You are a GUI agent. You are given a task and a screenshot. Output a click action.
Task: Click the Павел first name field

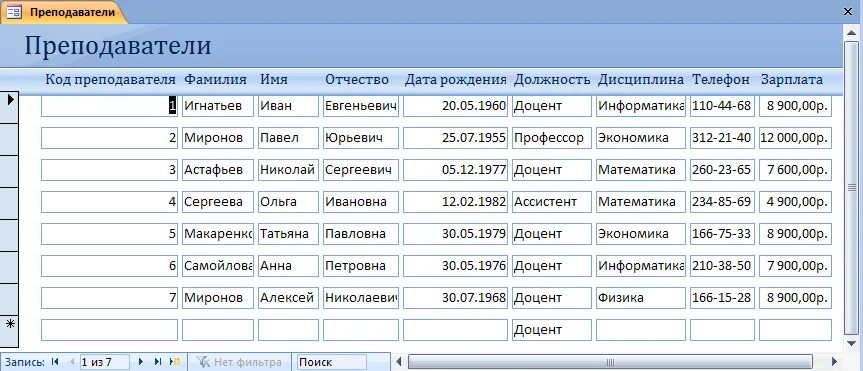click(x=288, y=138)
